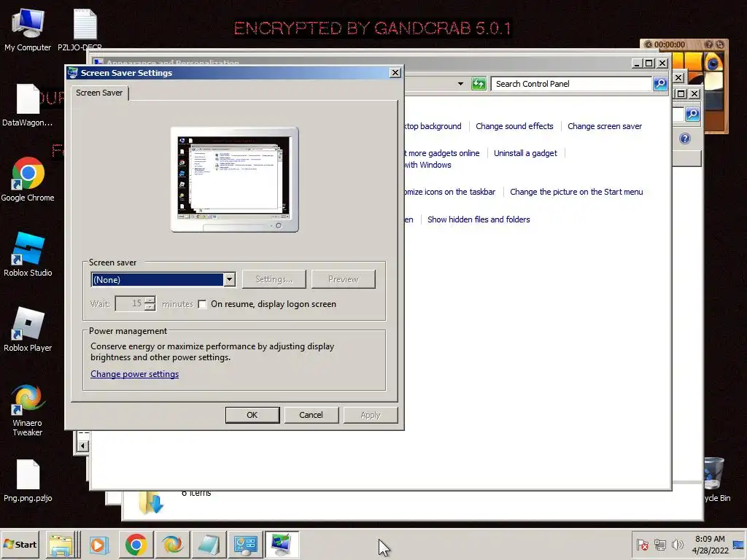747x560 pixels.
Task: Click the Start button
Action: (20, 544)
